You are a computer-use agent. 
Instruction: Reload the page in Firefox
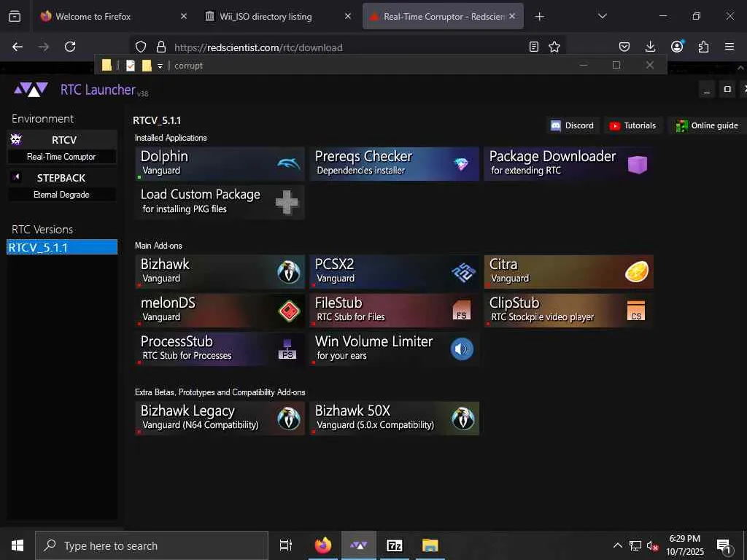pos(70,47)
